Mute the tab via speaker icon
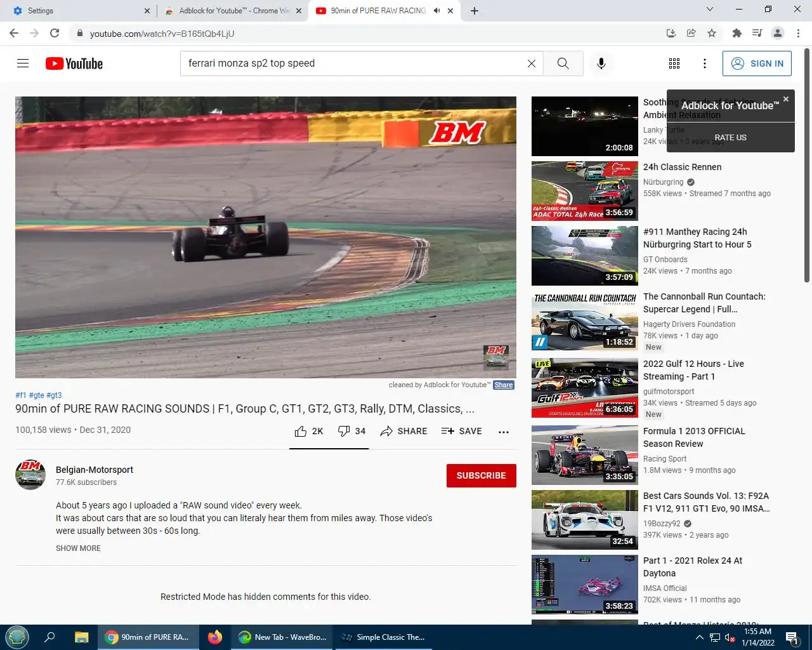Viewport: 812px width, 650px height. click(437, 11)
